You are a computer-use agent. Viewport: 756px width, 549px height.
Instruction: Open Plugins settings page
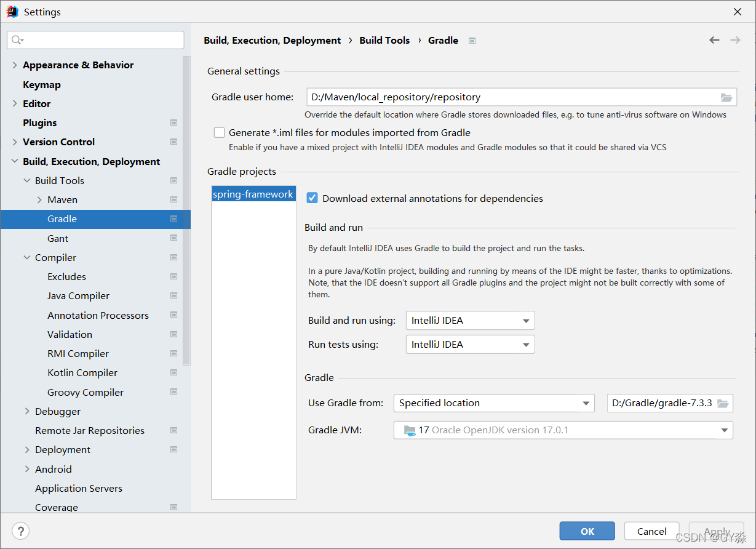tap(39, 123)
